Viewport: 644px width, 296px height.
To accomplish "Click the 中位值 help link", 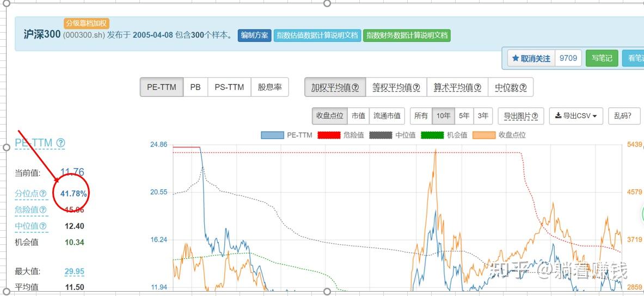I will (31, 226).
